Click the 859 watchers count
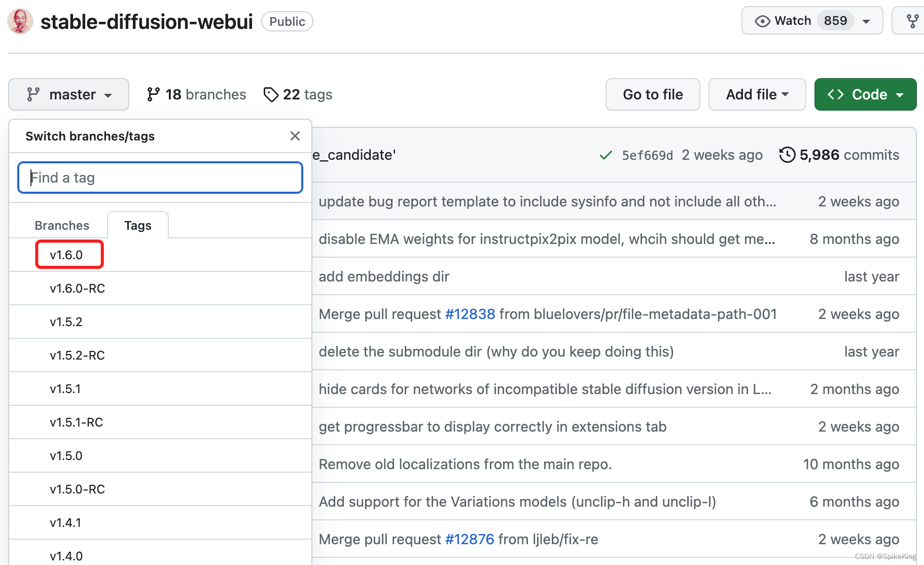The image size is (924, 565). pyautogui.click(x=835, y=21)
